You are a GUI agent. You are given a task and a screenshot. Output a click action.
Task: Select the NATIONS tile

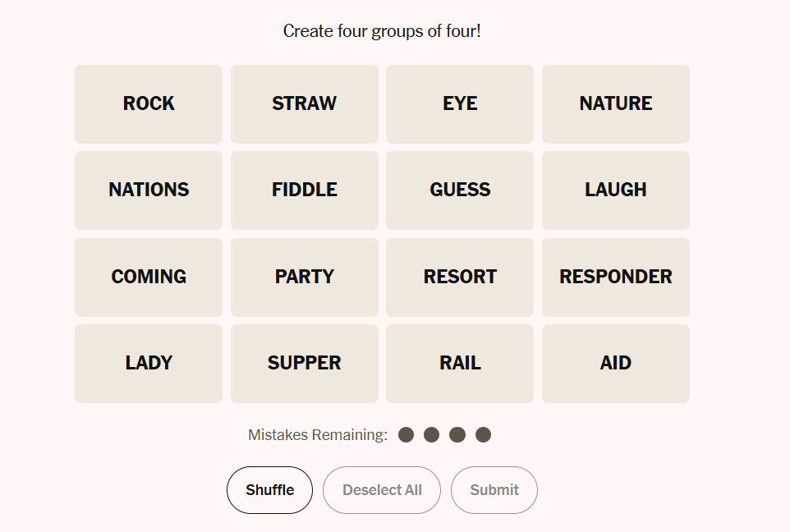(149, 190)
